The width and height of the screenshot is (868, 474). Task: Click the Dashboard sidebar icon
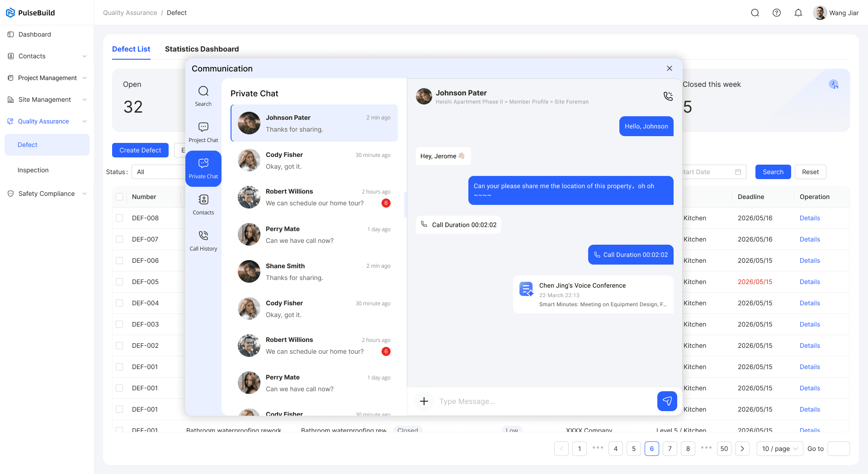tap(10, 34)
